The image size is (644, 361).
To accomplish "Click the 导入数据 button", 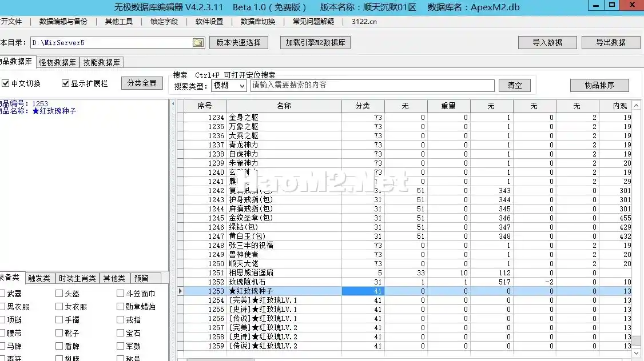I will tap(547, 43).
